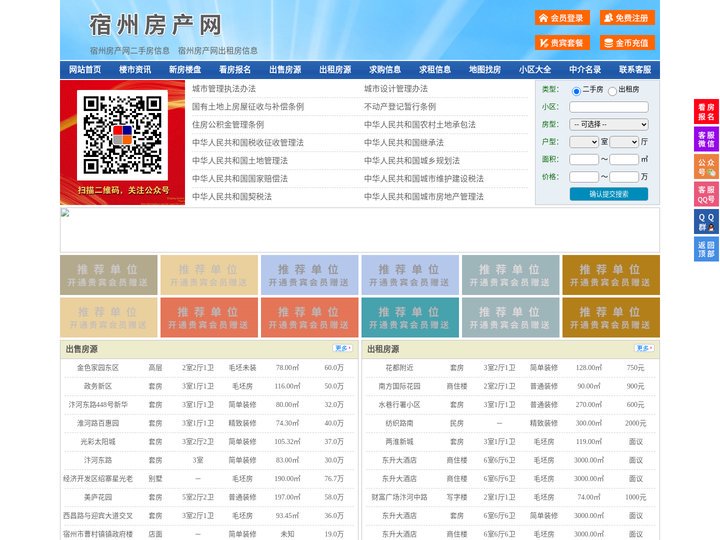Click the 宿州房产网出租房信息 header link
This screenshot has width=720, height=540.
pyautogui.click(x=218, y=51)
